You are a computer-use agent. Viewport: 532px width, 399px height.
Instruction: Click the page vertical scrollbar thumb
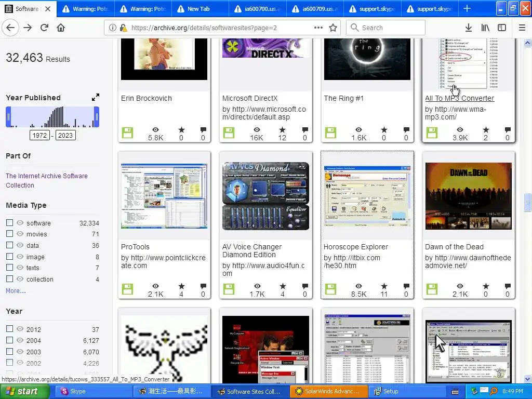(x=527, y=202)
